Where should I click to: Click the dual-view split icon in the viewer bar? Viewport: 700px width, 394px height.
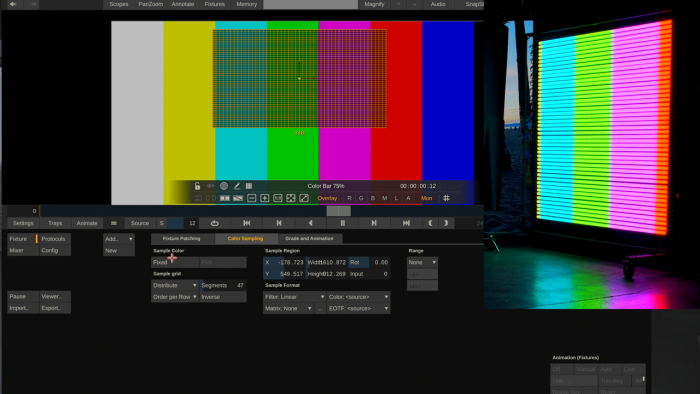pyautogui.click(x=225, y=198)
